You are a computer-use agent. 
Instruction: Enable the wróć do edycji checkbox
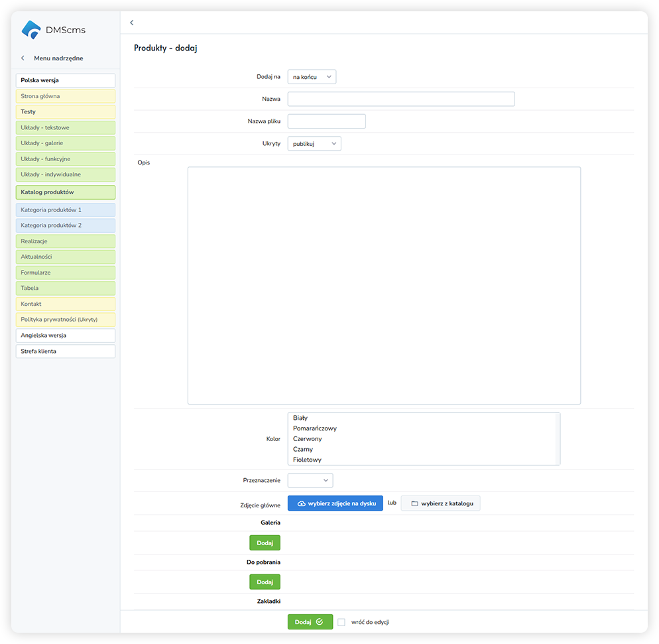pyautogui.click(x=341, y=622)
